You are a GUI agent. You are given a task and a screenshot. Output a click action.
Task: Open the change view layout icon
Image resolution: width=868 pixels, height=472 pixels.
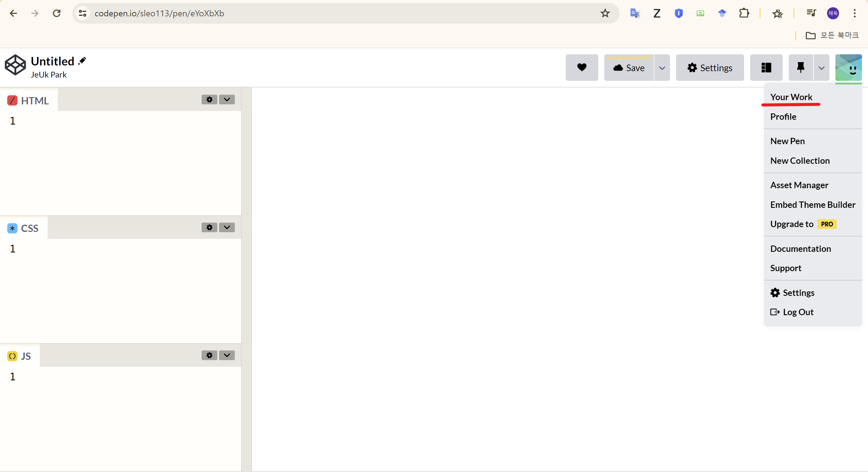(x=766, y=68)
